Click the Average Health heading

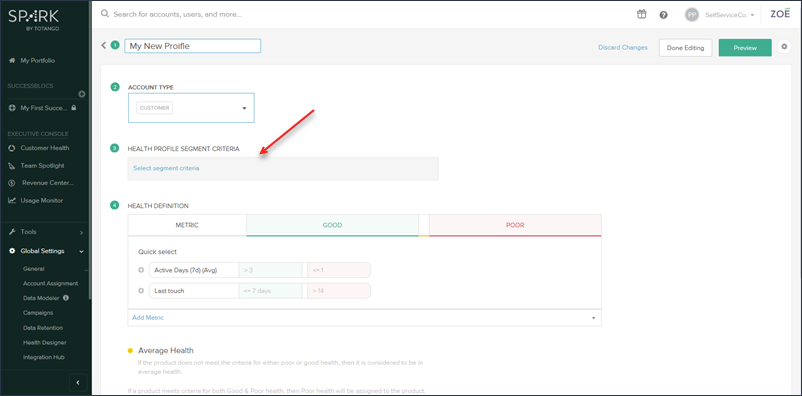click(x=166, y=350)
